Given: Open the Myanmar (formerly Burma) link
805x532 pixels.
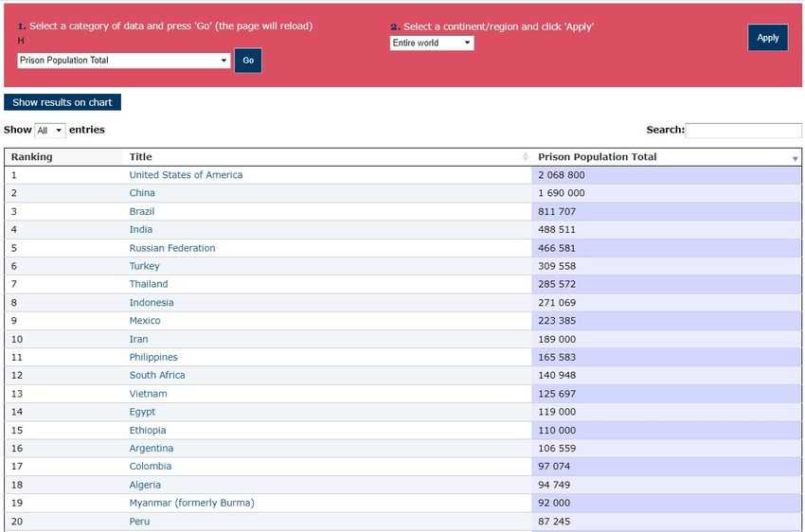Looking at the screenshot, I should [x=191, y=503].
